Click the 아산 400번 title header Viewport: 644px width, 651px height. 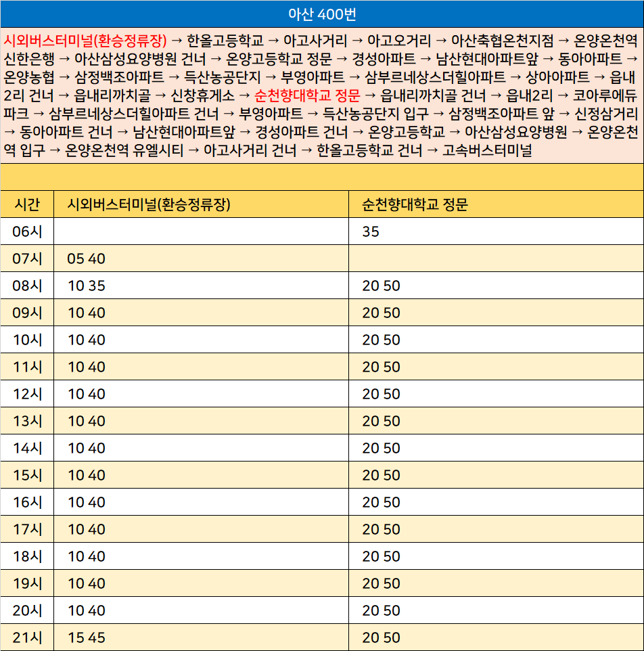(x=322, y=14)
